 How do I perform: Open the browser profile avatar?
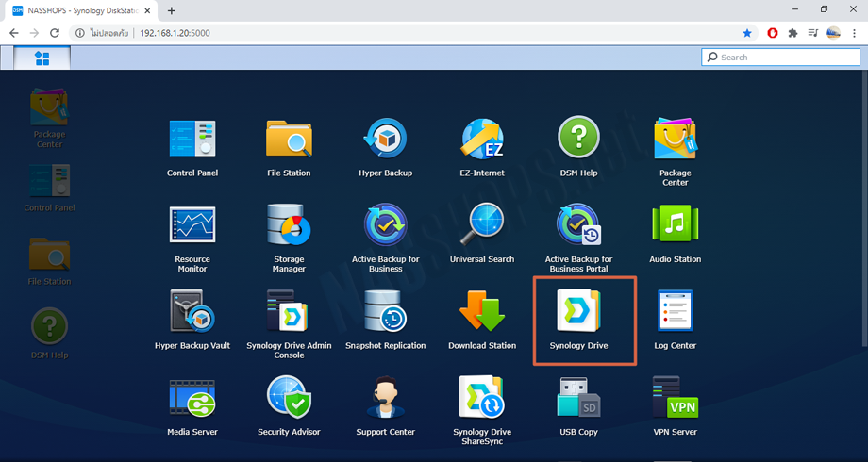(x=833, y=33)
